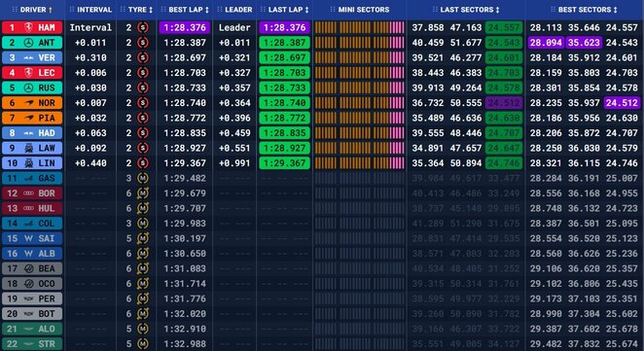
Task: Click best lap time 1:29.482
Action: coord(185,178)
